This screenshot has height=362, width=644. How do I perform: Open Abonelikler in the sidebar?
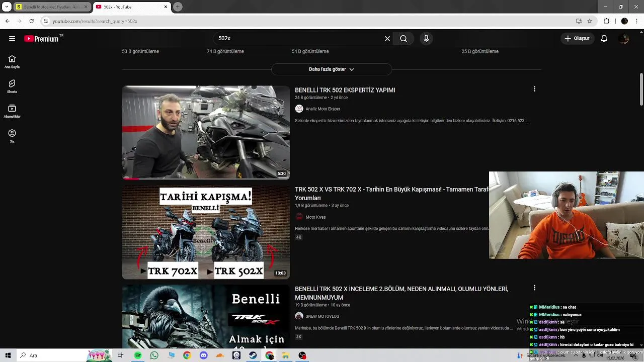pyautogui.click(x=12, y=111)
